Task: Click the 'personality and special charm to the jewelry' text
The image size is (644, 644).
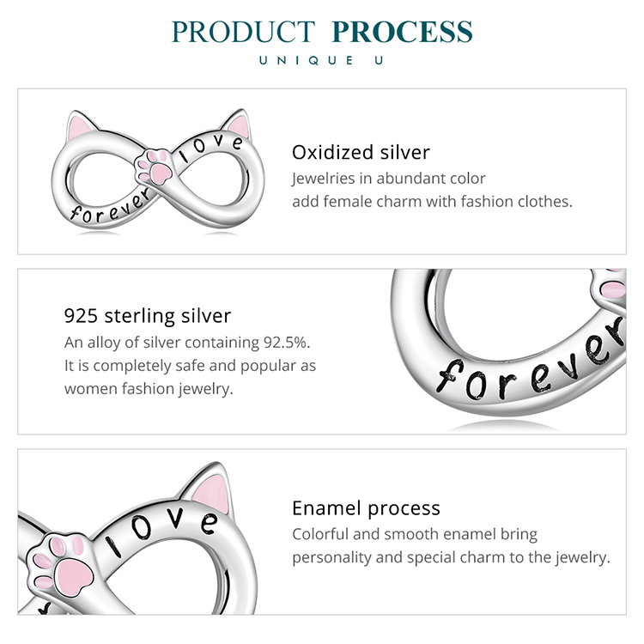Action: [451, 556]
